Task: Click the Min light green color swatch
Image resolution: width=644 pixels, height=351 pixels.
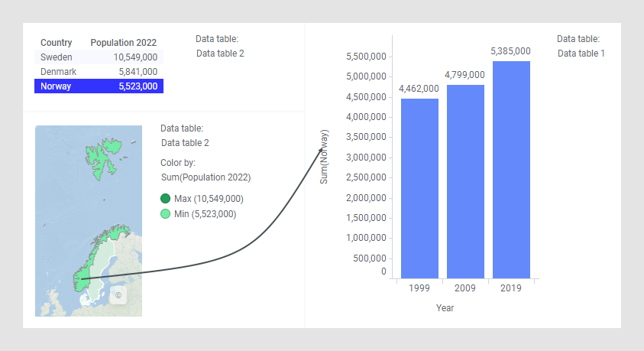Action: (166, 214)
